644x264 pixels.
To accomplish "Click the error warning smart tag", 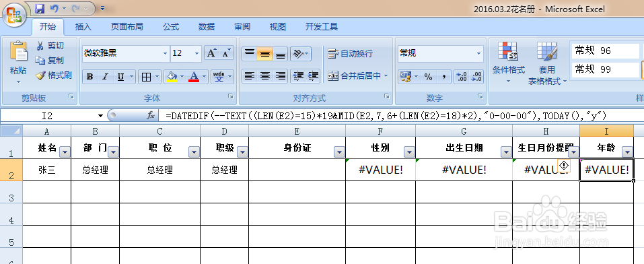I will tap(564, 165).
